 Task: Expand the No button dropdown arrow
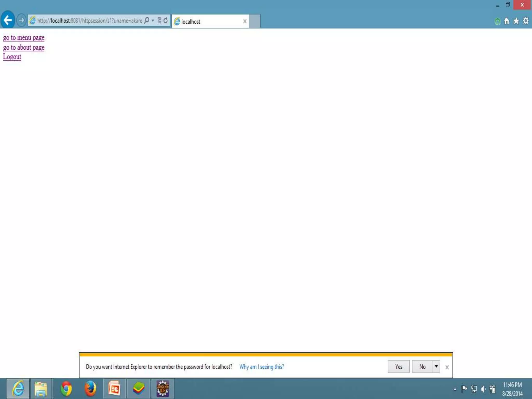[436, 367]
